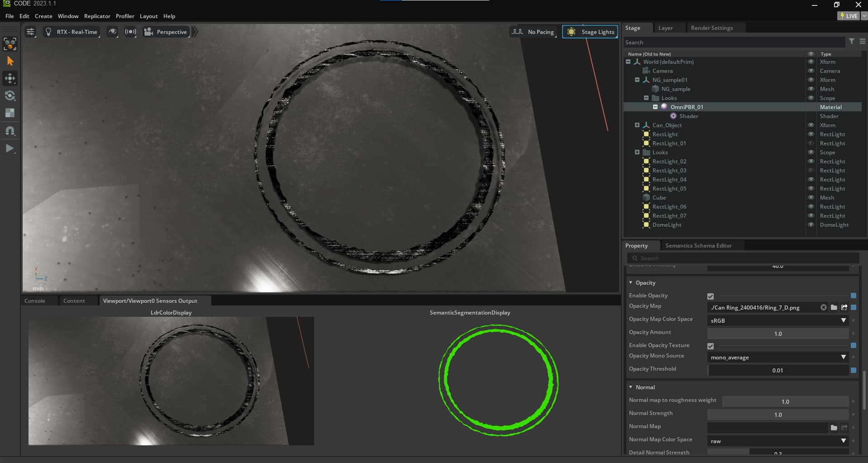
Task: Expand the Can_Object Xform
Action: [x=637, y=125]
